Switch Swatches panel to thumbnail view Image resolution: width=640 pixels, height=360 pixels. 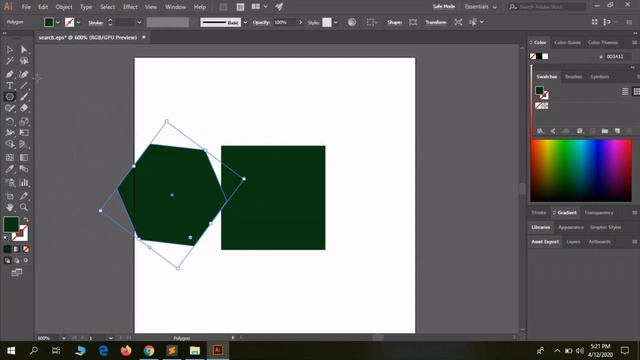coord(636,91)
